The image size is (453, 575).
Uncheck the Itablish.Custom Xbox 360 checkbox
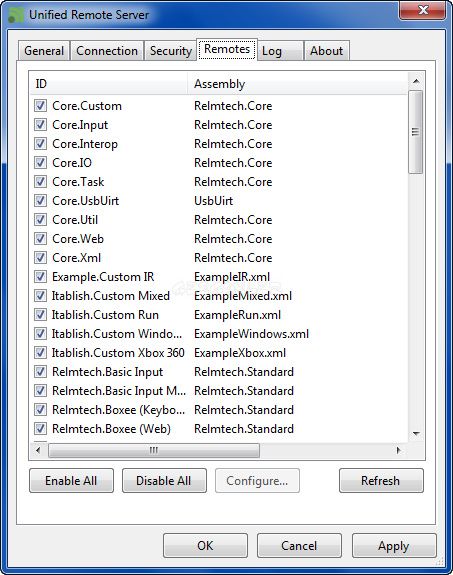coord(40,353)
